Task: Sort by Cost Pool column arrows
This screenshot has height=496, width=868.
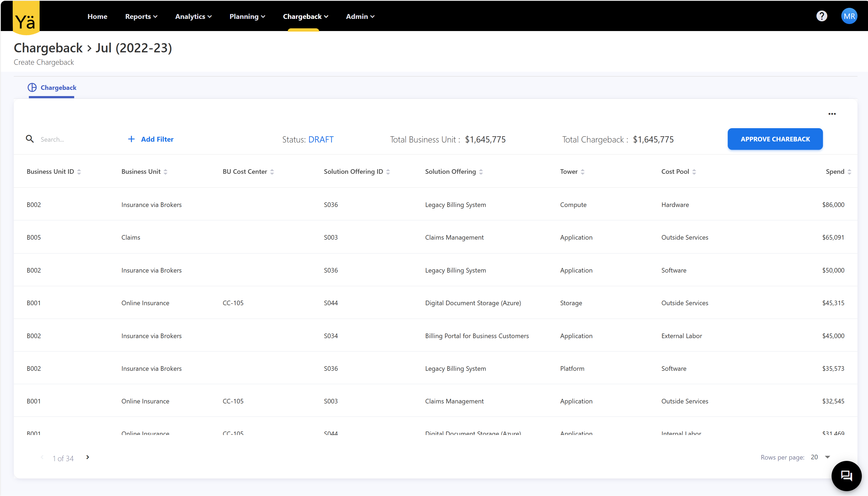Action: click(x=694, y=172)
